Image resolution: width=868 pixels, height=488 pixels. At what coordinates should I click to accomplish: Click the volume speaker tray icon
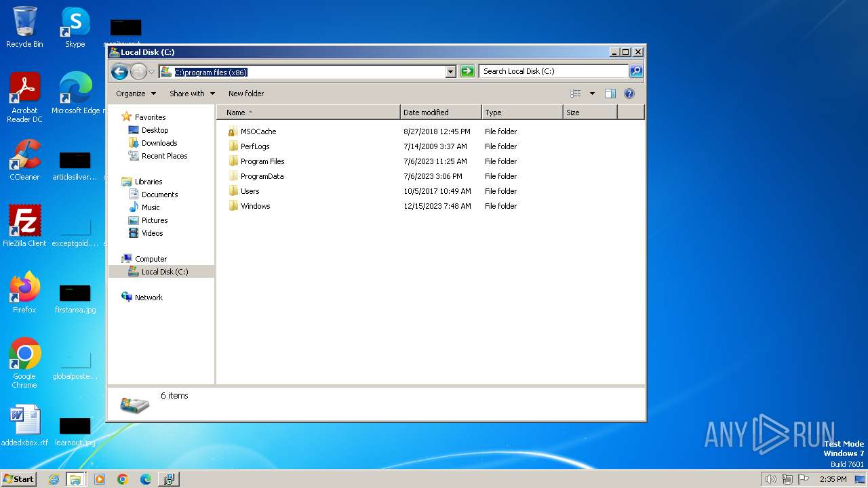(770, 479)
